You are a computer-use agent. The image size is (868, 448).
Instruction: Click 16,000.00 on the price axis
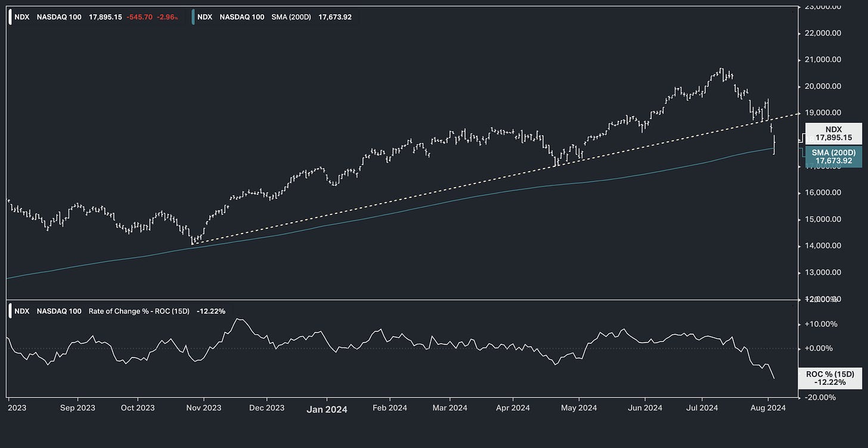822,192
